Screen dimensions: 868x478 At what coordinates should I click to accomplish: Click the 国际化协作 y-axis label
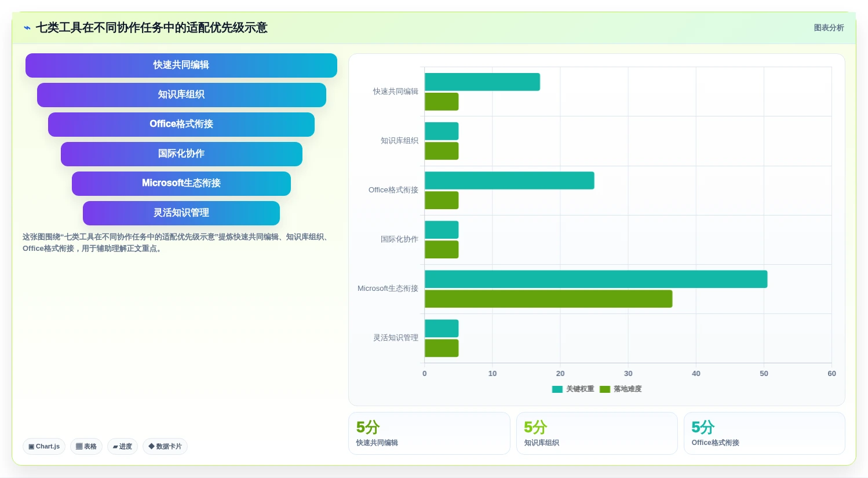(x=399, y=239)
